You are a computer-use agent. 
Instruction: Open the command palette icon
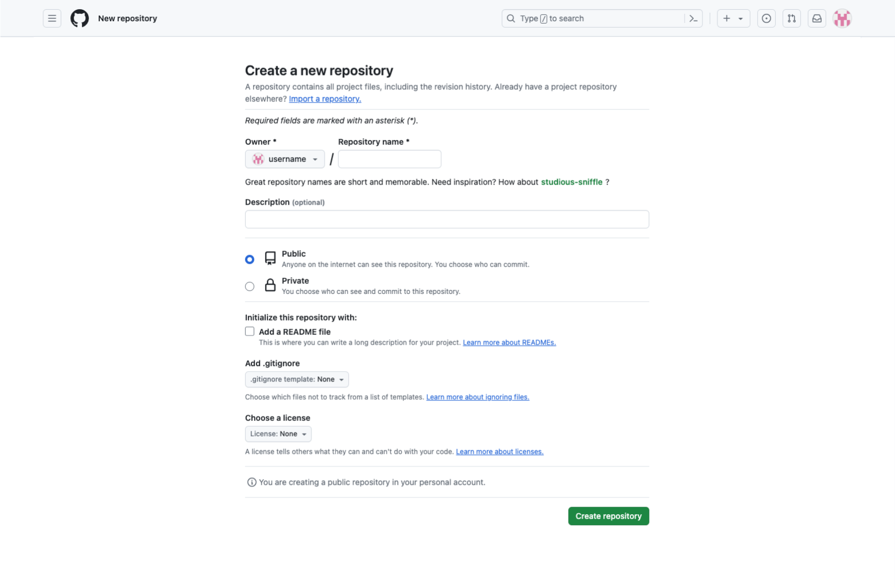tap(694, 18)
